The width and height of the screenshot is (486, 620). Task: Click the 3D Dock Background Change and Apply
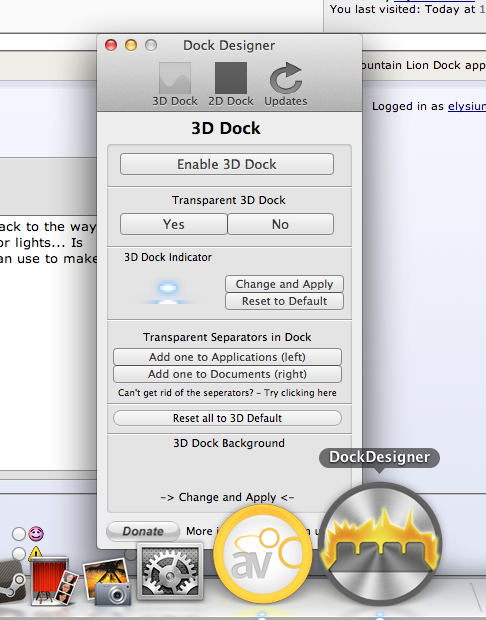click(227, 497)
